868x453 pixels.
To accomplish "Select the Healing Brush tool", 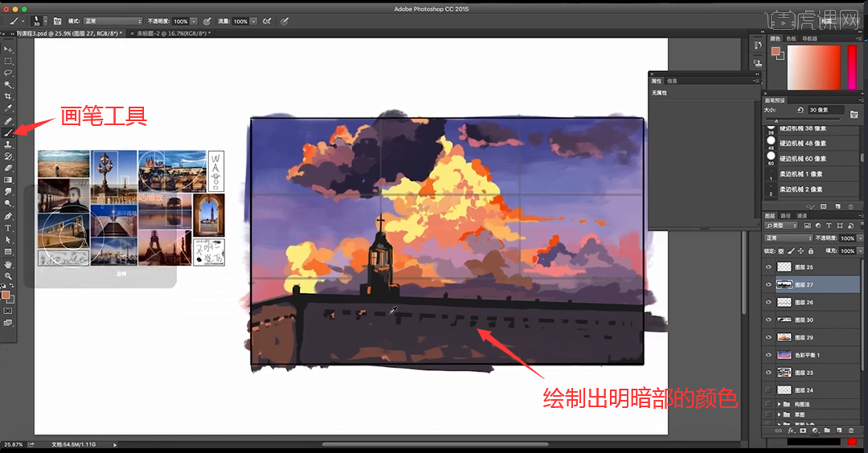I will coord(8,121).
